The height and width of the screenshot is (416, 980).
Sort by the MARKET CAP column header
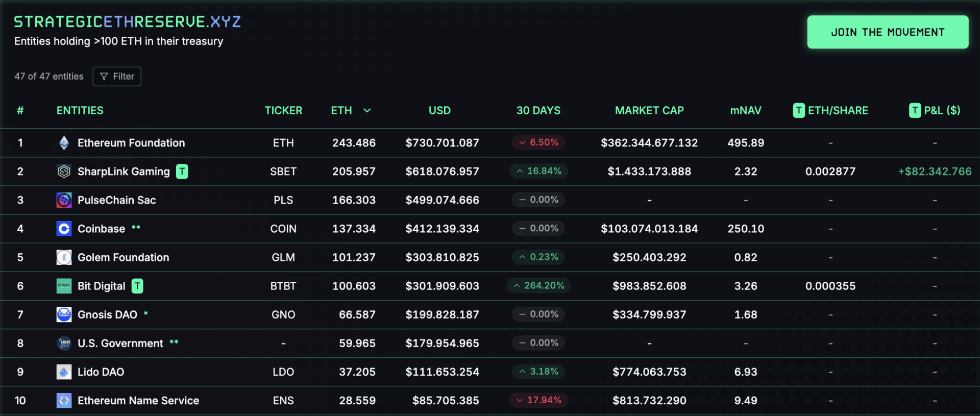[649, 110]
